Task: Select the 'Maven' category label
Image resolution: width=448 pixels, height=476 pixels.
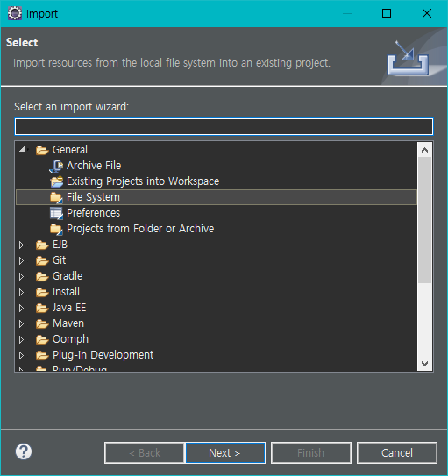Action: [68, 323]
